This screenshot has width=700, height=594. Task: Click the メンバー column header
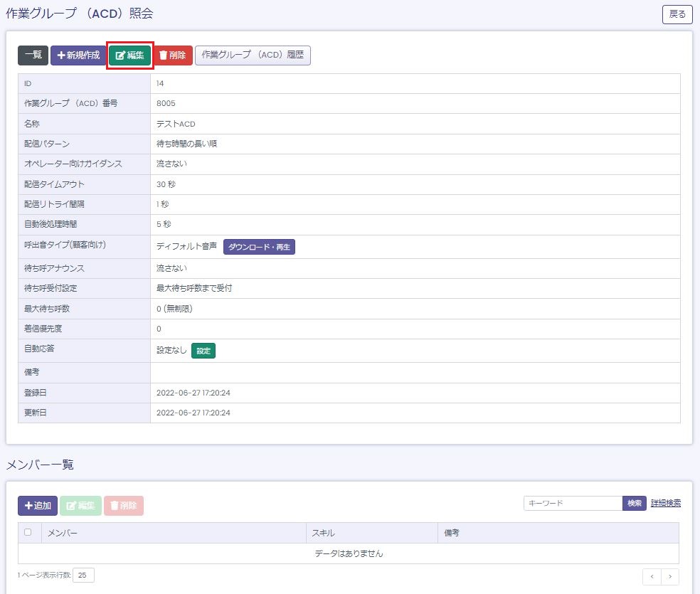click(63, 533)
